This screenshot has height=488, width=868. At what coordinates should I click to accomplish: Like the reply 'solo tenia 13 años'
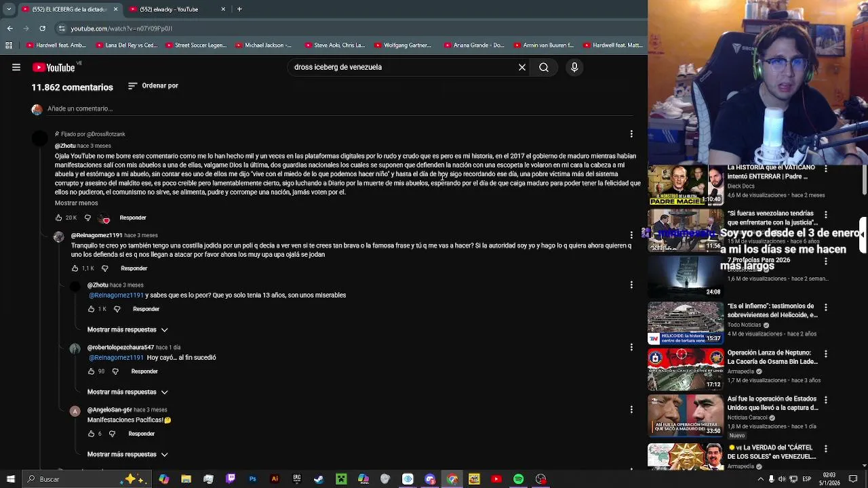click(91, 309)
